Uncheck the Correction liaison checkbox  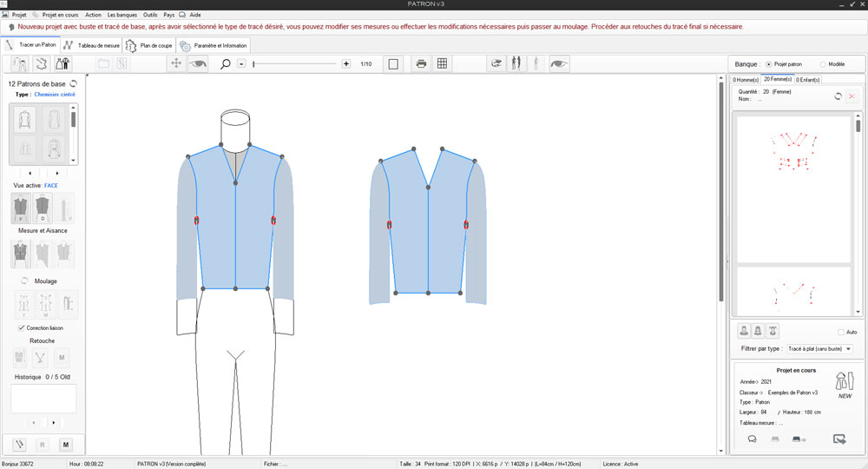[21, 327]
